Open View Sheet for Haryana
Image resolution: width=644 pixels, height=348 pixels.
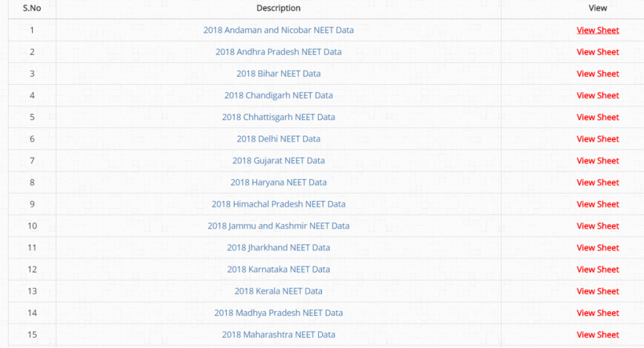(597, 182)
